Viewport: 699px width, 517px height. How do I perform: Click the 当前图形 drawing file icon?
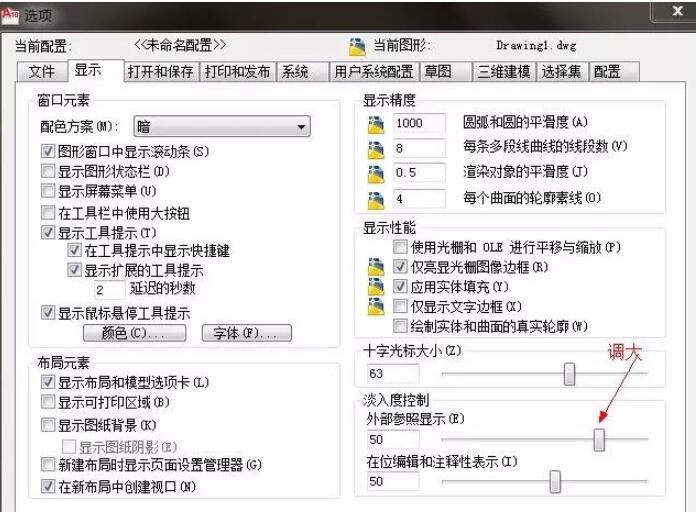[358, 46]
